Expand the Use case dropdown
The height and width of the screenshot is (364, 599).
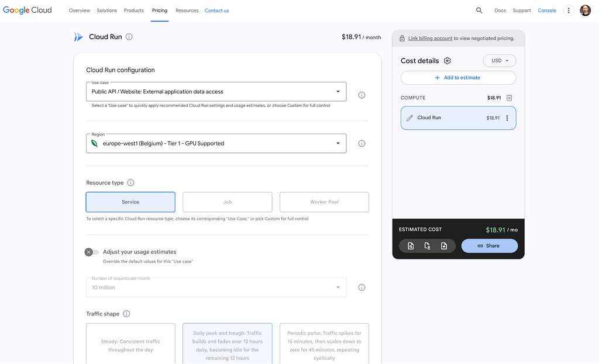tap(216, 92)
